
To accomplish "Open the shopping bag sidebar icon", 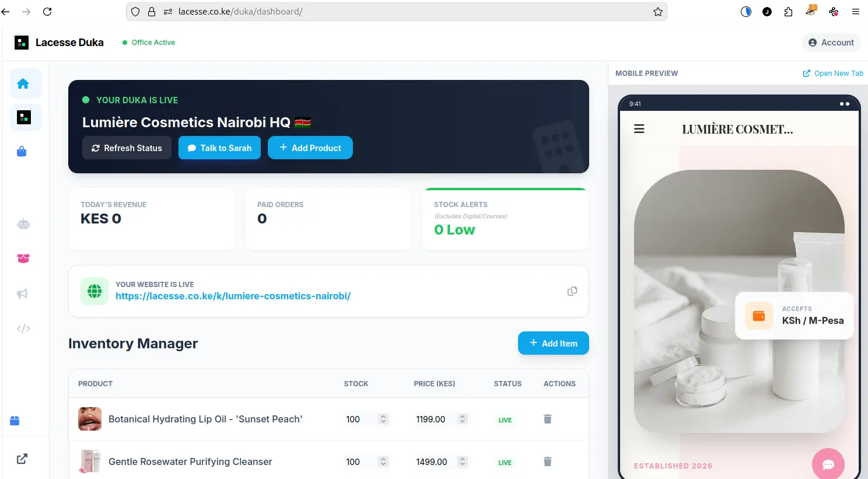I will click(22, 152).
